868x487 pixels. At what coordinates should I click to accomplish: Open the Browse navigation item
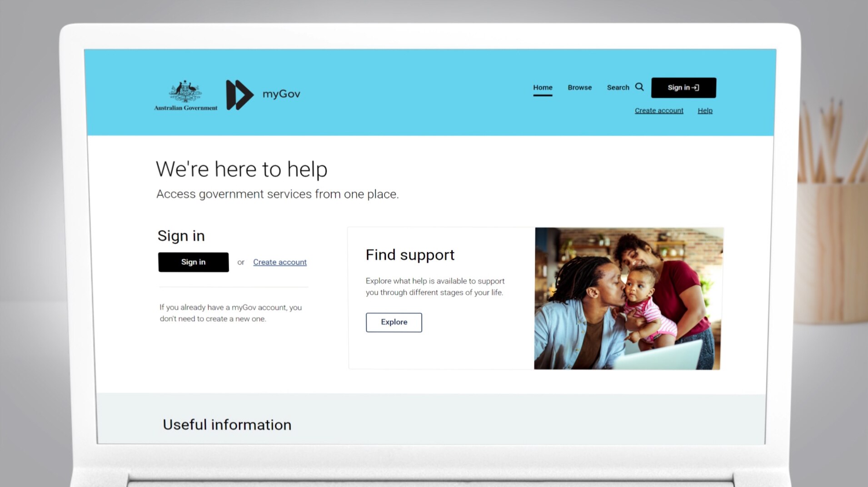[x=579, y=87]
